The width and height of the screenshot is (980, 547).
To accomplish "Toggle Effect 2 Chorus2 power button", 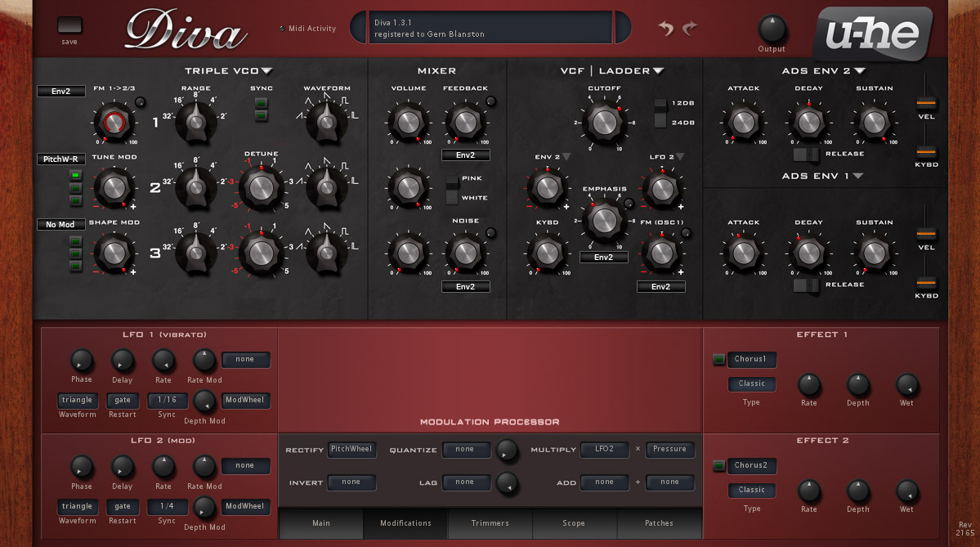I will (x=718, y=466).
